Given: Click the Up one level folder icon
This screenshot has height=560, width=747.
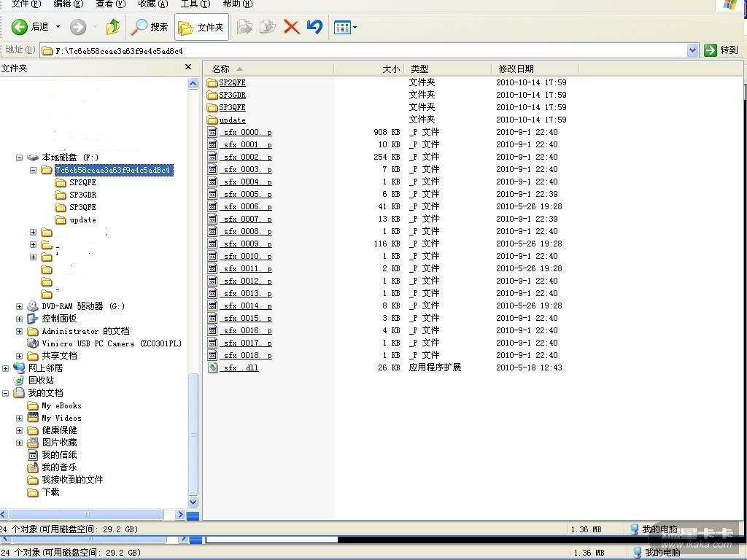Looking at the screenshot, I should [112, 27].
